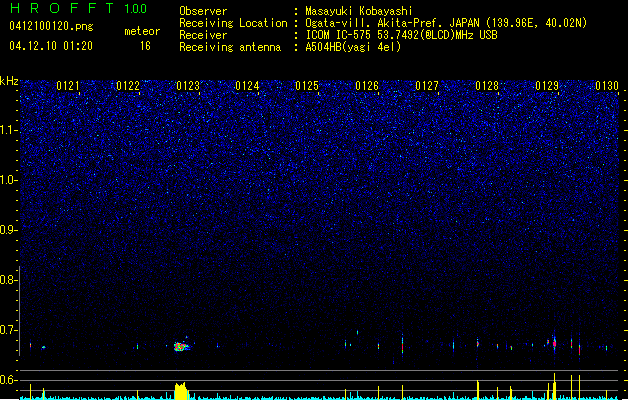Image resolution: width=629 pixels, height=400 pixels.
Task: Click the 'Receiving Location' label
Action: click(233, 23)
